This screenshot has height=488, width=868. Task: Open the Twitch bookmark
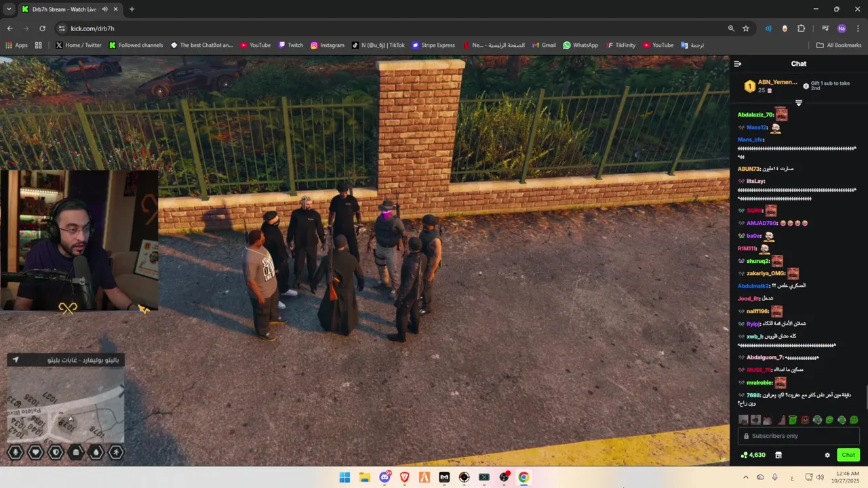(290, 45)
